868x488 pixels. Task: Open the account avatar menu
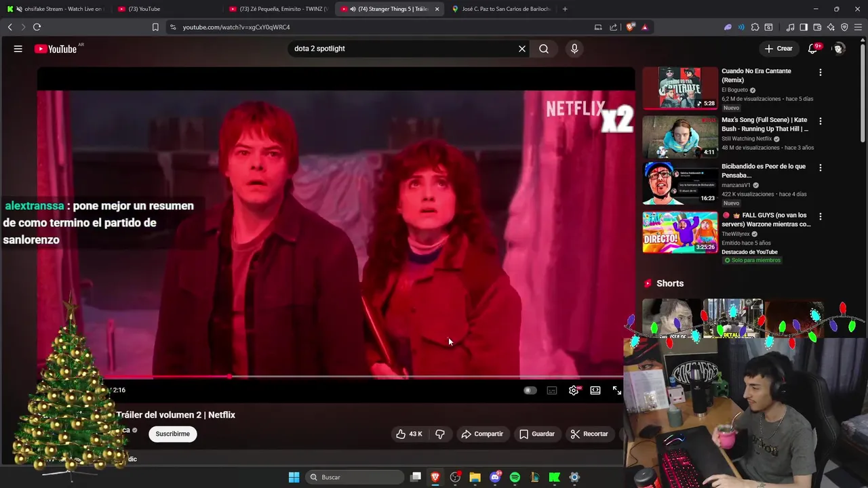(x=839, y=49)
